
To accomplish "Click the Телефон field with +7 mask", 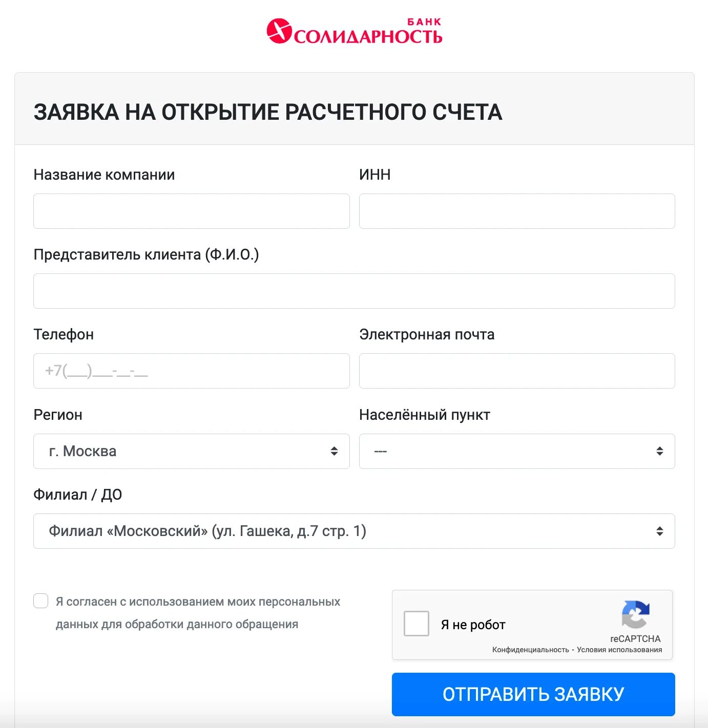I will (192, 371).
